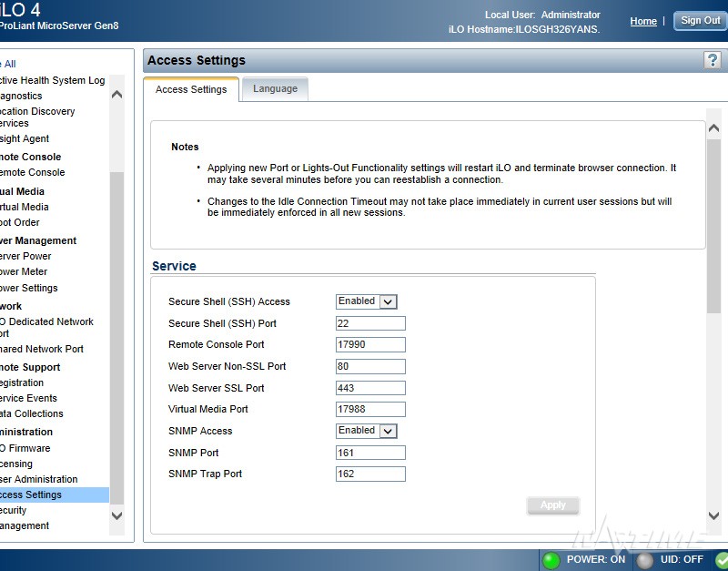
Task: Open Service Events in the sidebar
Action: pyautogui.click(x=28, y=398)
